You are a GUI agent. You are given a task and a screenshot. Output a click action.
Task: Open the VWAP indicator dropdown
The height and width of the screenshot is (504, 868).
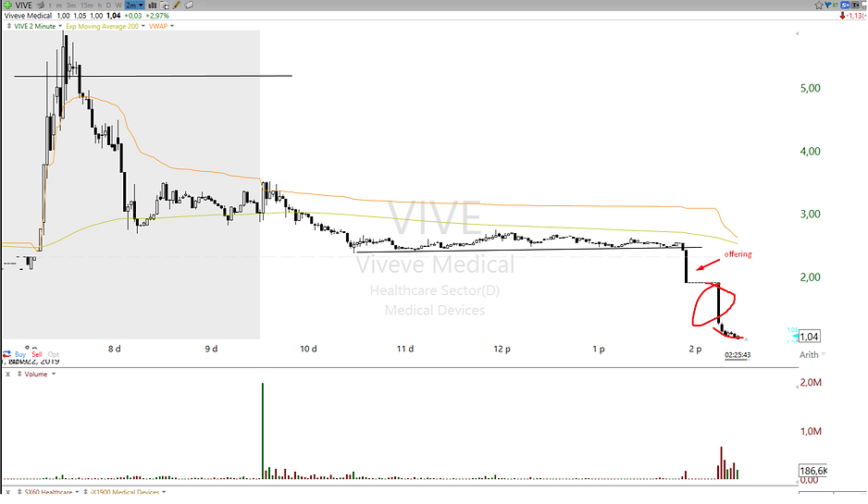pos(172,27)
